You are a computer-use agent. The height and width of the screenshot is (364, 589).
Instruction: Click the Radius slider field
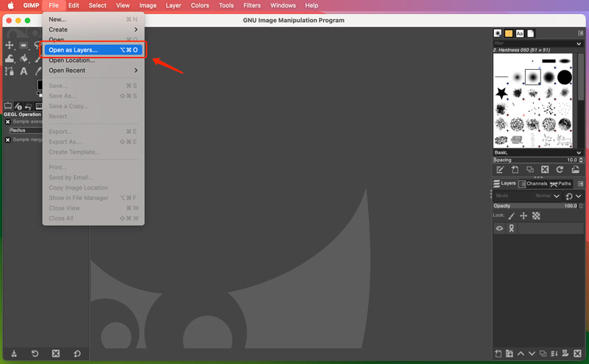pos(26,130)
